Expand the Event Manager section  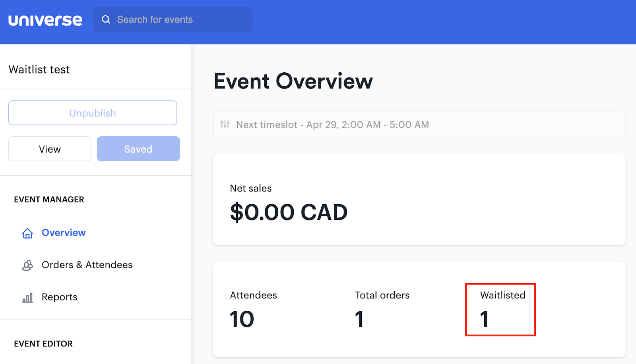tap(49, 199)
